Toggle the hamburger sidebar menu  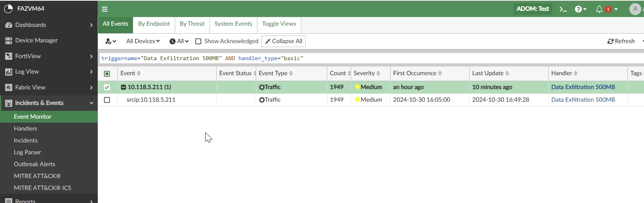pos(105,9)
